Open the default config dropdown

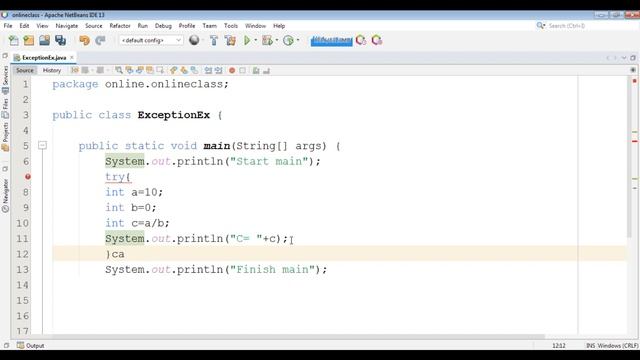(x=151, y=40)
